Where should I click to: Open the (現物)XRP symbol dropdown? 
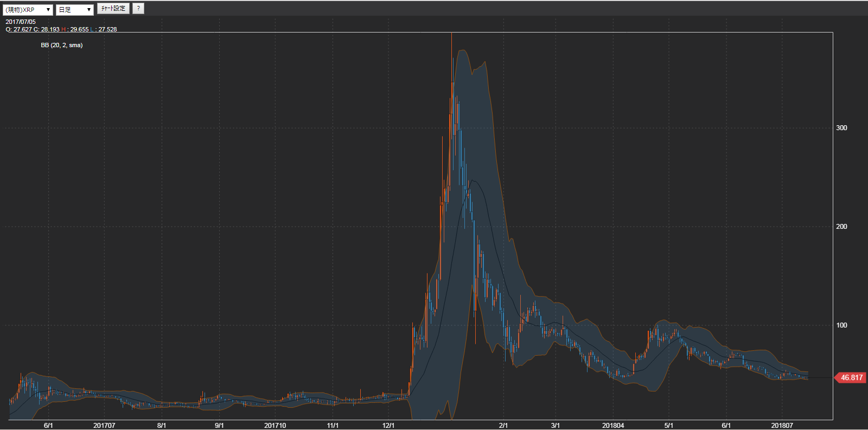28,10
